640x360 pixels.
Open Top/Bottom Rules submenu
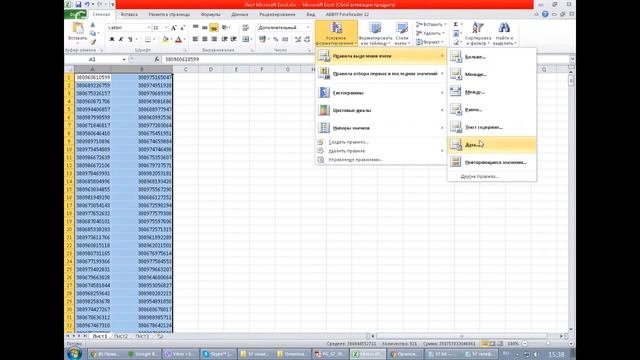click(x=381, y=74)
